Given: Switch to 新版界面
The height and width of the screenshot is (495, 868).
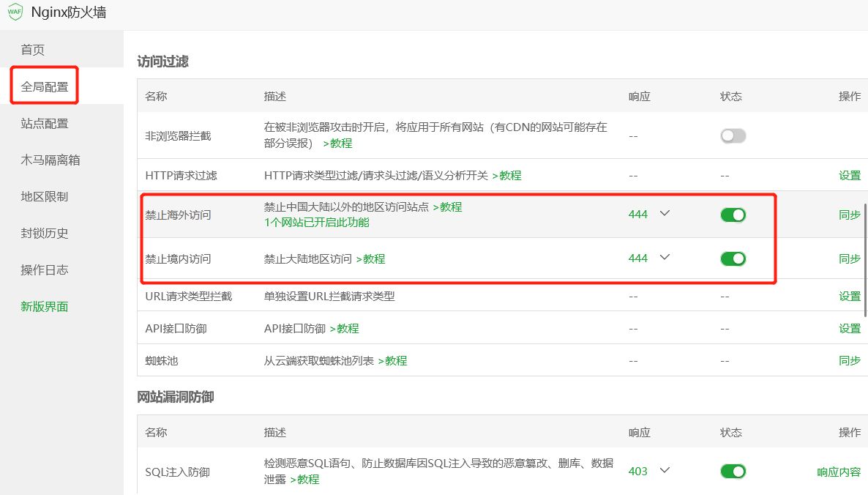Looking at the screenshot, I should coord(45,306).
